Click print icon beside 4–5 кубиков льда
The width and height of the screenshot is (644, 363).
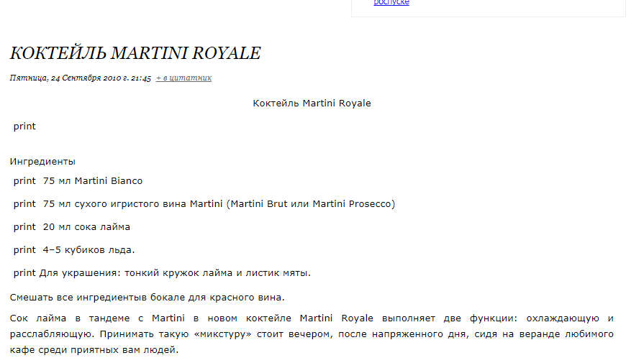24,250
